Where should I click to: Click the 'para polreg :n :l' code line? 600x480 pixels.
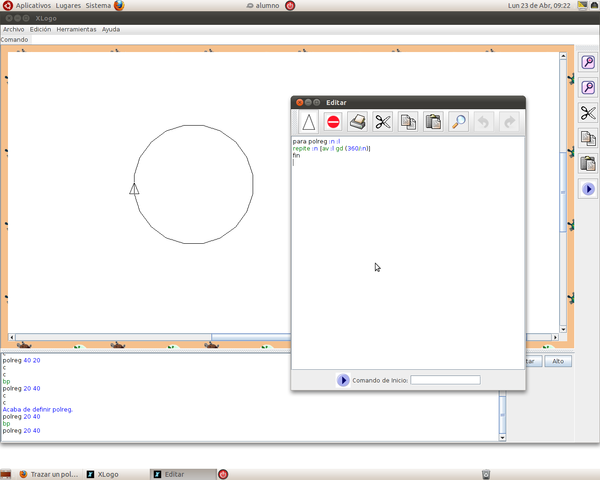316,141
